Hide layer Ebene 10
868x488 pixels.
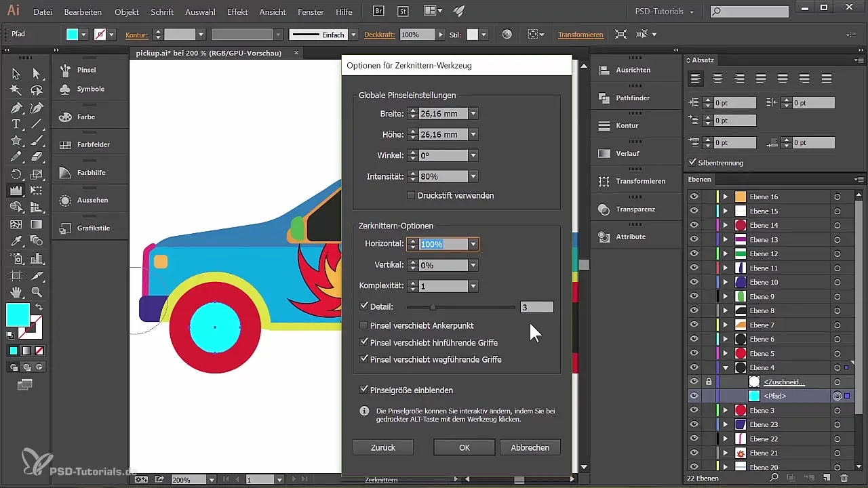click(694, 282)
